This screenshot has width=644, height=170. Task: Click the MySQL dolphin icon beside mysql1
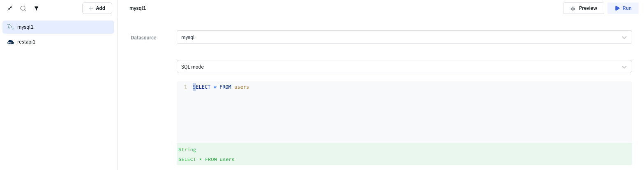(11, 27)
